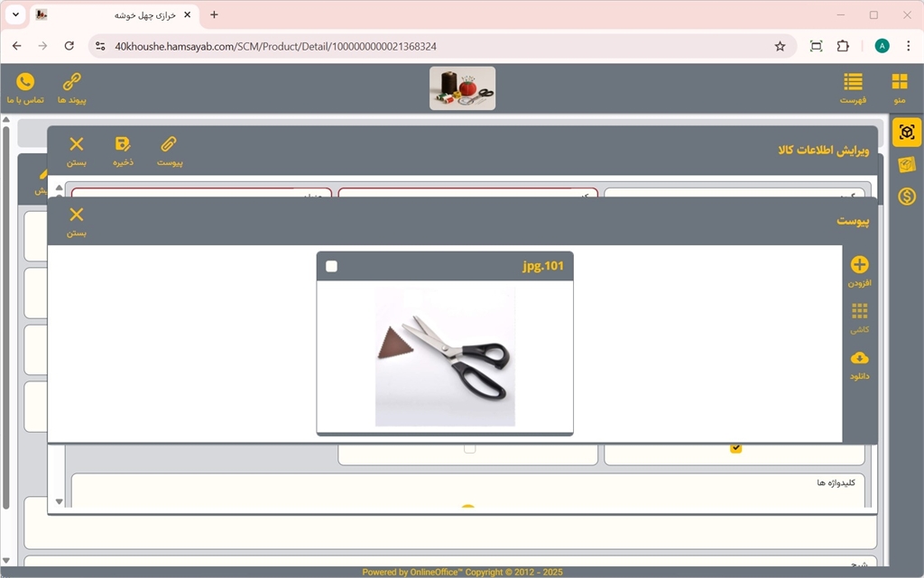Click the افزودن (add) attachment icon
This screenshot has height=578, width=924.
click(x=859, y=265)
